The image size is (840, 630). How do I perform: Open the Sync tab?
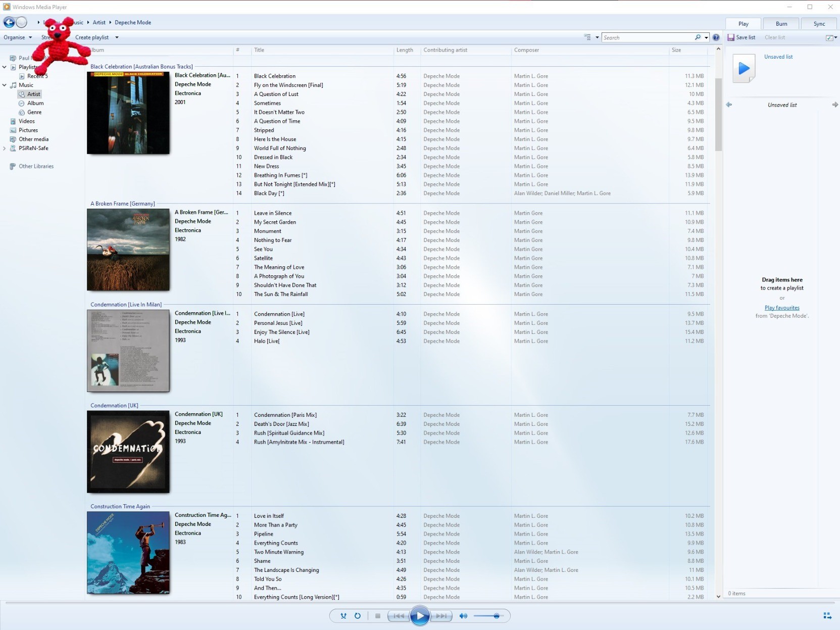pos(819,24)
